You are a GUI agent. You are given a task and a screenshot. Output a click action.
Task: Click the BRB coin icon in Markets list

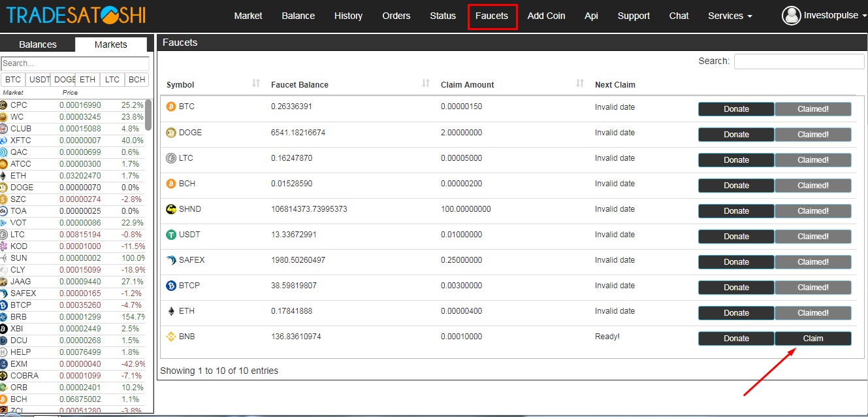4,317
